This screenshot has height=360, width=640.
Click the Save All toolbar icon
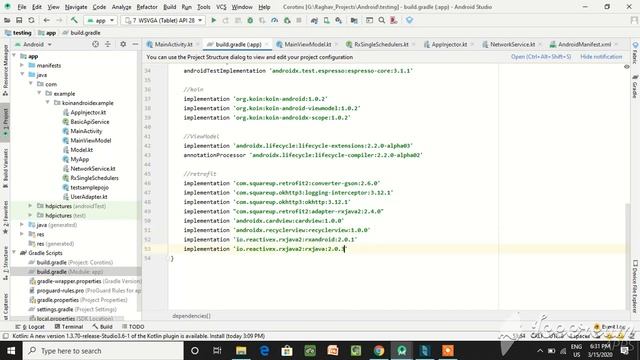[19, 20]
